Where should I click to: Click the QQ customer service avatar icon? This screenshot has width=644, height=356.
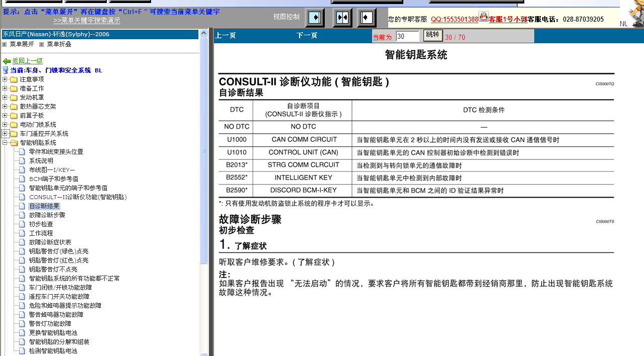click(483, 17)
